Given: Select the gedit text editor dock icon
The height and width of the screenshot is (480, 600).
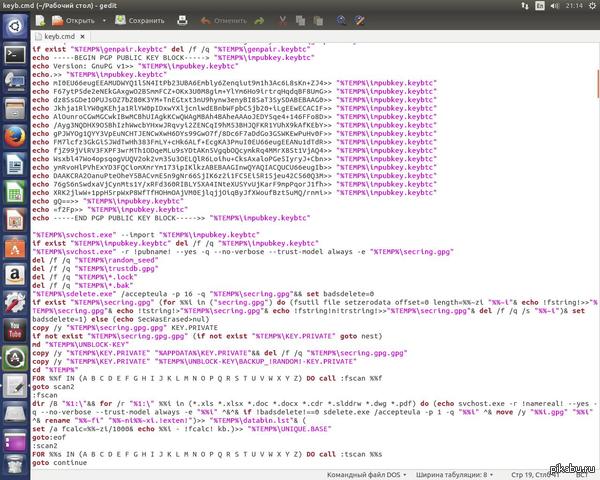Looking at the screenshot, I should click(x=15, y=385).
